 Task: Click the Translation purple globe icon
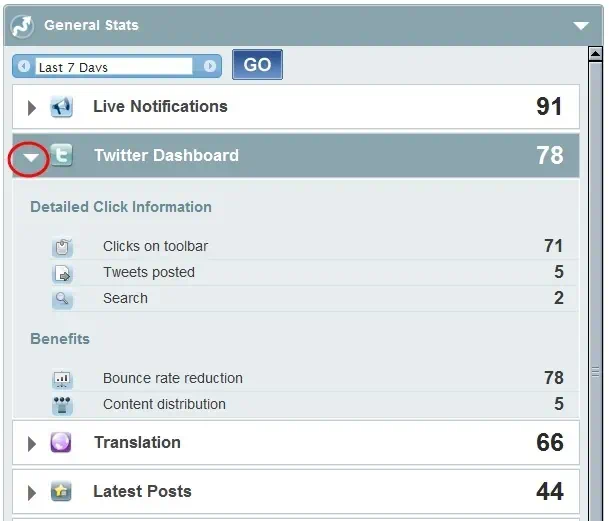pyautogui.click(x=61, y=443)
